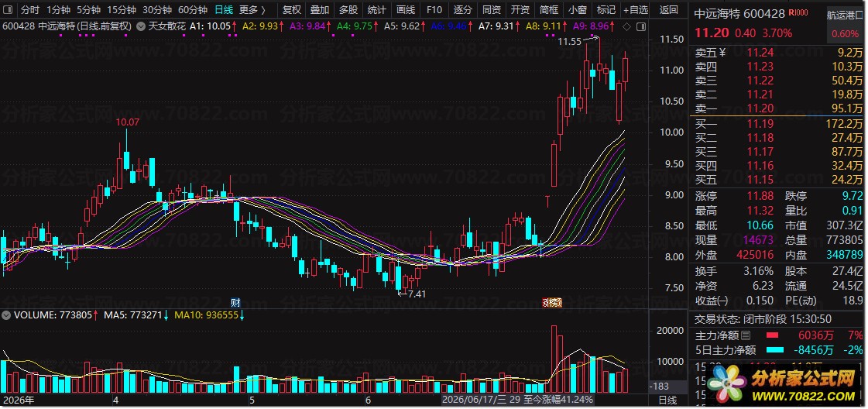The image size is (868, 409).
Task: Expand the VOLUME indicator dropdown
Action: [x=7, y=315]
